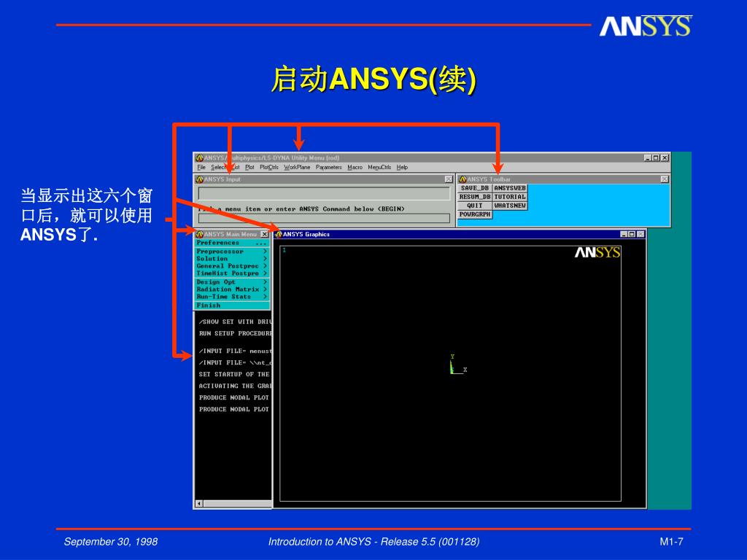
Task: Click output window scroll-left arrow
Action: tap(199, 503)
